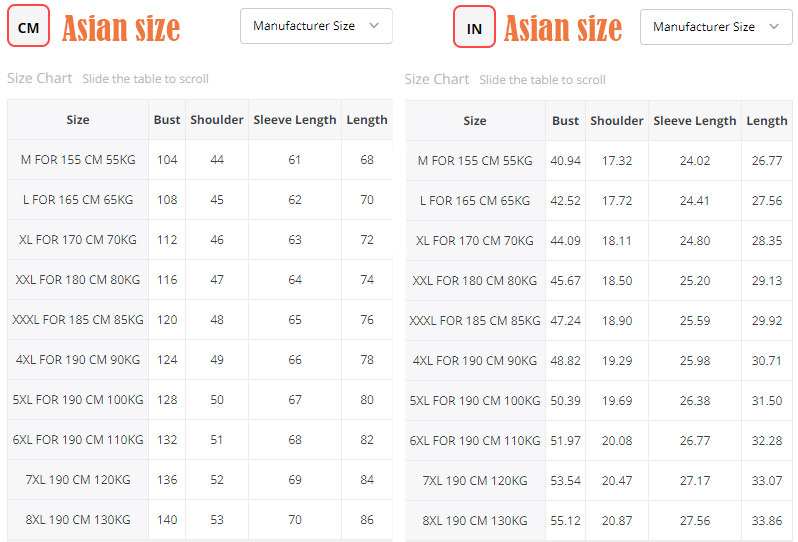Click Bust column header in centimeter table
The image size is (798, 542).
click(167, 120)
